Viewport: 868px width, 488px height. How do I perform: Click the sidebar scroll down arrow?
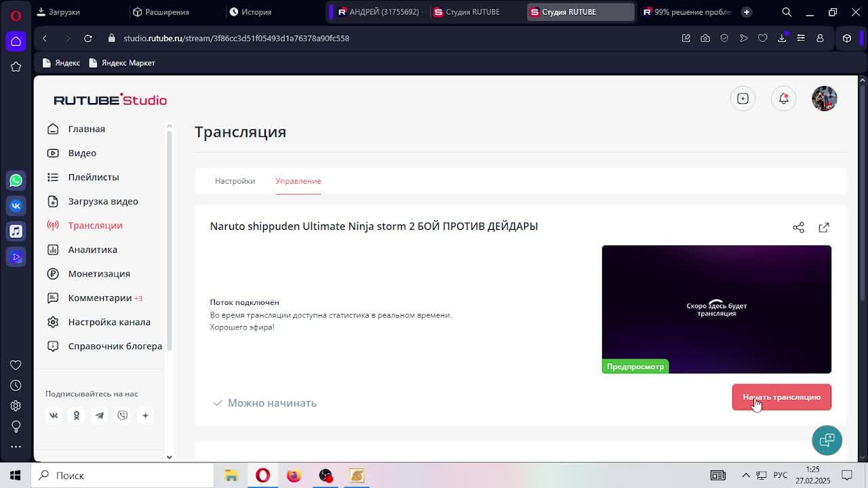[x=170, y=457]
